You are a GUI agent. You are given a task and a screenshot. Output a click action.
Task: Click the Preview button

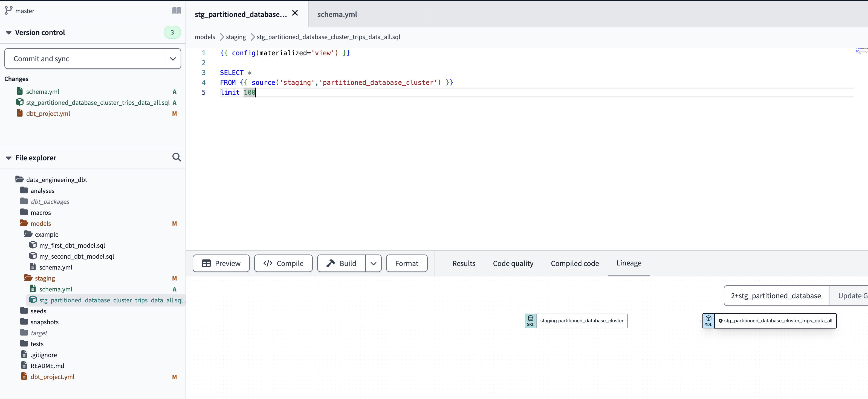click(221, 264)
